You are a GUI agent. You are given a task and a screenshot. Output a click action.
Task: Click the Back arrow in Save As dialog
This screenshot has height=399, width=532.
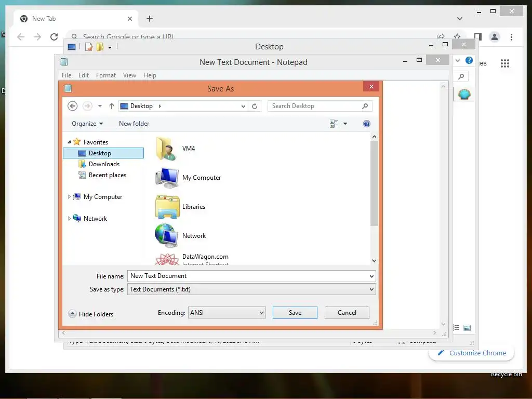(x=72, y=106)
